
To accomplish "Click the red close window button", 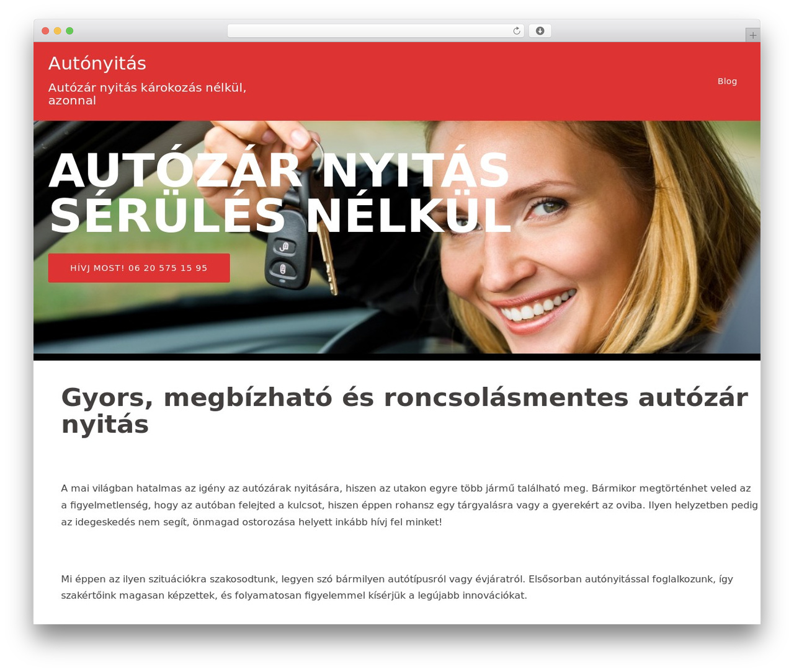I will click(x=45, y=31).
